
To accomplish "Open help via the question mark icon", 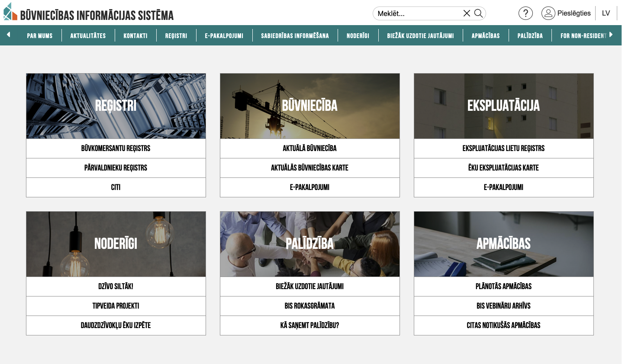I will click(x=525, y=13).
